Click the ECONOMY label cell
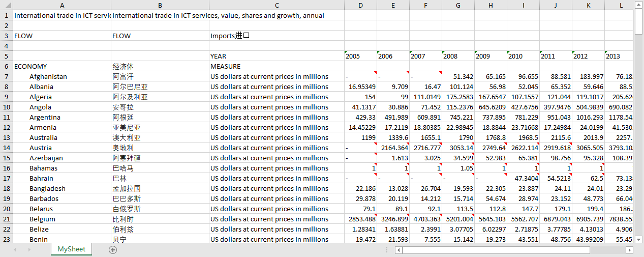644x257 pixels. 62,66
